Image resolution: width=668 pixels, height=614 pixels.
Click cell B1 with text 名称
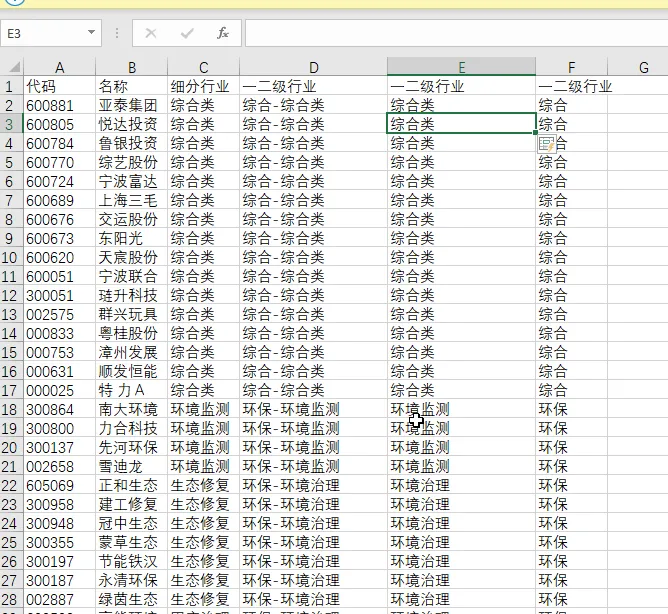coord(132,86)
